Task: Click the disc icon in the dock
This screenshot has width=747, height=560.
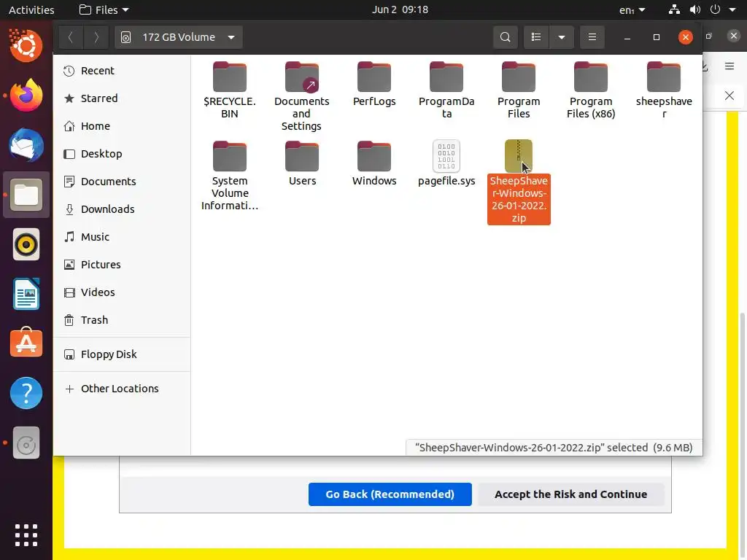Action: click(26, 443)
